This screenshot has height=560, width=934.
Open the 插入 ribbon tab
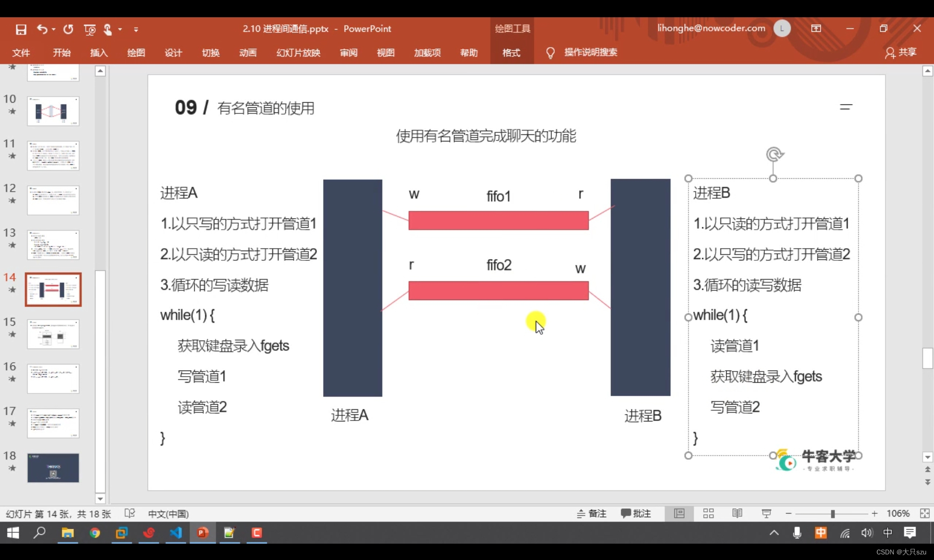click(99, 53)
